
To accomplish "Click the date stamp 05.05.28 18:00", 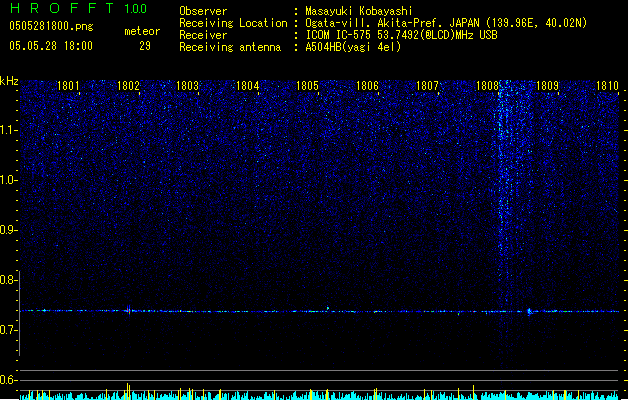I will (51, 46).
